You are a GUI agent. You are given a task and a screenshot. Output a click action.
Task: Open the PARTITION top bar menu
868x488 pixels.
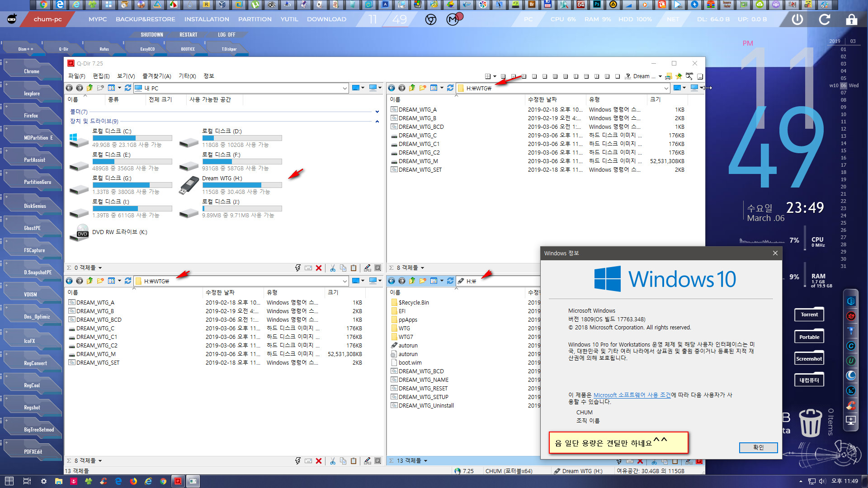tap(255, 19)
